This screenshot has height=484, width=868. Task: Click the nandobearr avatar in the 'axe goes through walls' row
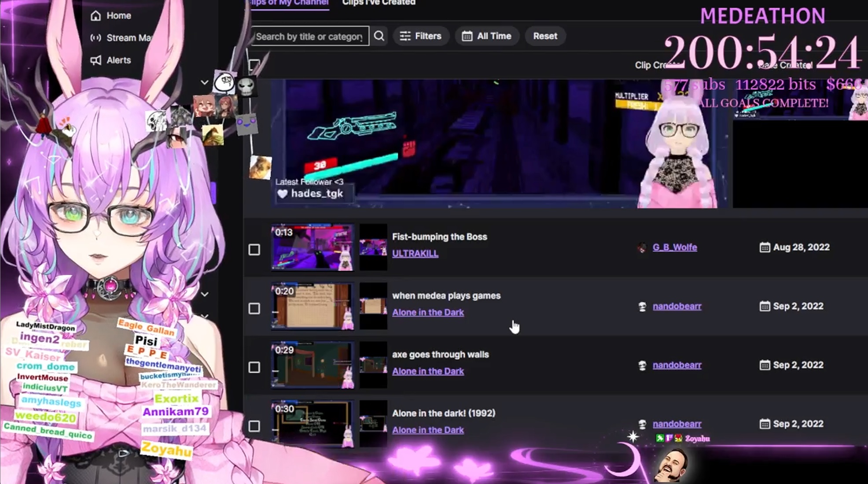[x=642, y=365]
